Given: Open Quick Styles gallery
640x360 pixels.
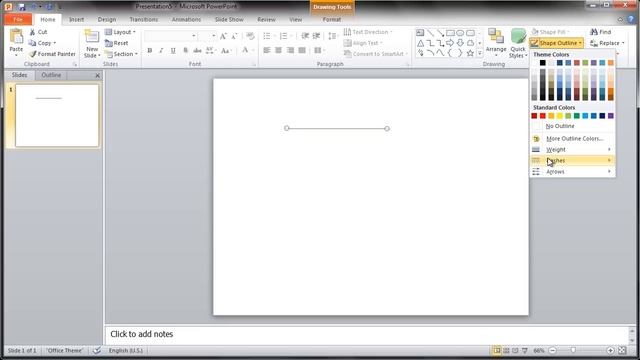Looking at the screenshot, I should click(518, 43).
